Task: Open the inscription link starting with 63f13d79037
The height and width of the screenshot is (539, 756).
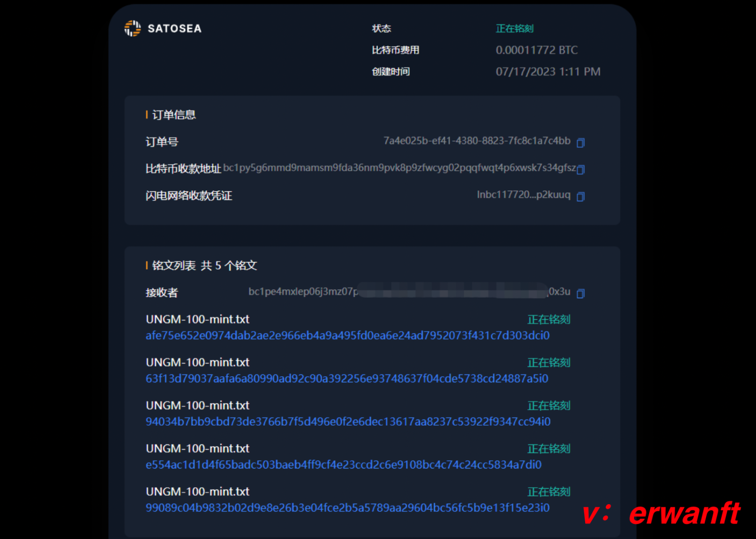Action: (347, 378)
